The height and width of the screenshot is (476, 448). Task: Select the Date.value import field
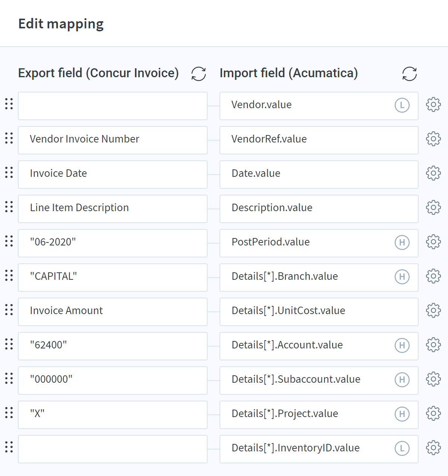[x=319, y=175]
